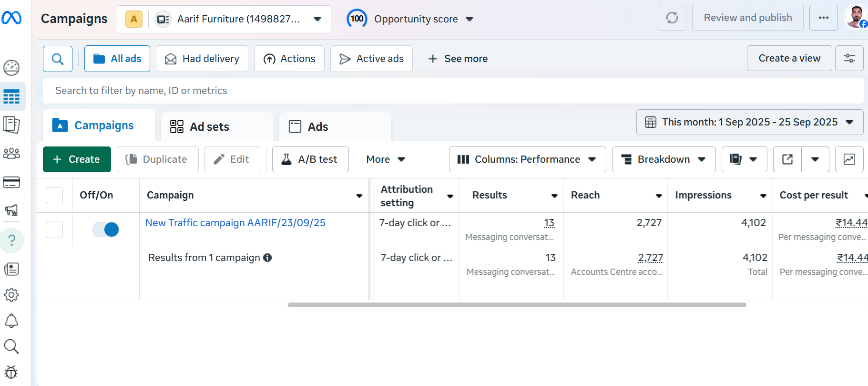Image resolution: width=868 pixels, height=386 pixels.
Task: Open the help question mark icon
Action: 12,240
